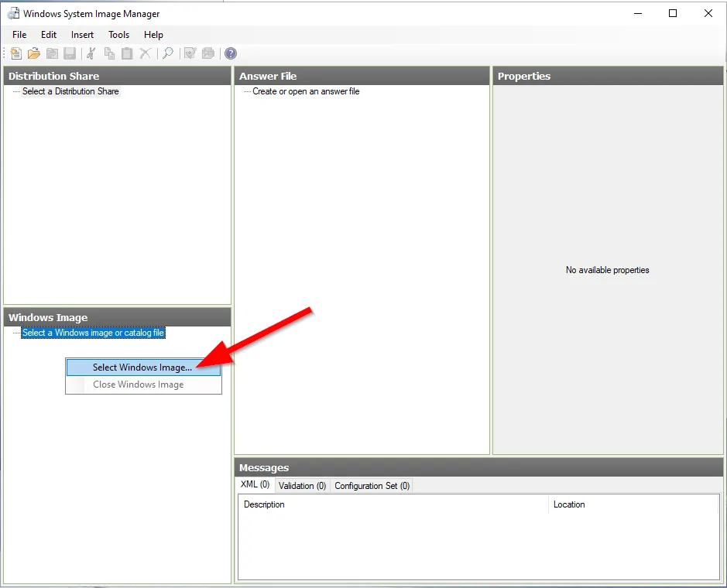Click the Close Windows Image context entry

pyautogui.click(x=143, y=385)
